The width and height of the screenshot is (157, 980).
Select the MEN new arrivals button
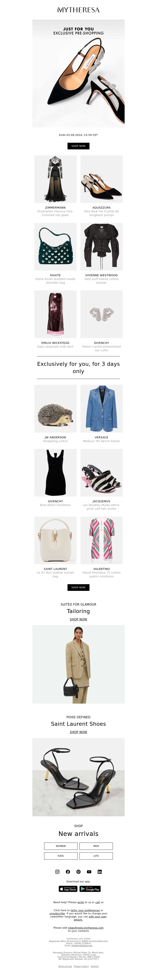point(96,846)
